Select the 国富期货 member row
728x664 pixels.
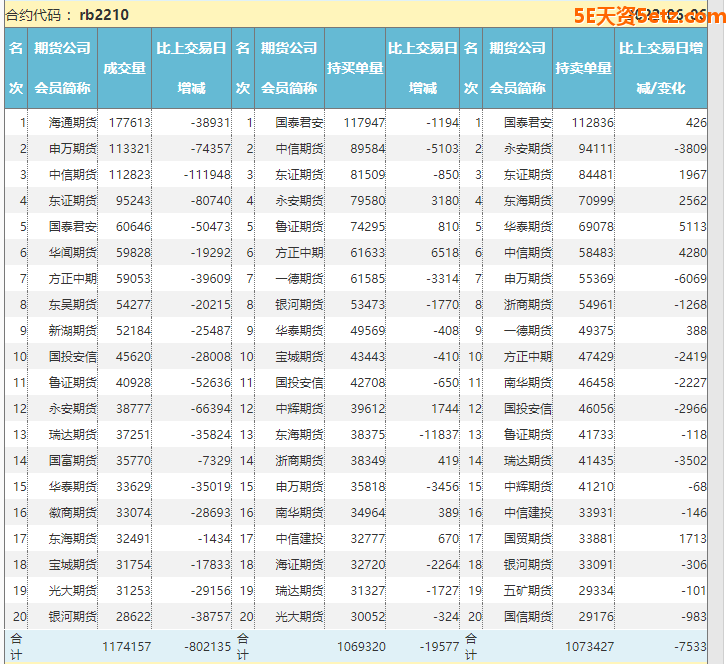click(73, 460)
